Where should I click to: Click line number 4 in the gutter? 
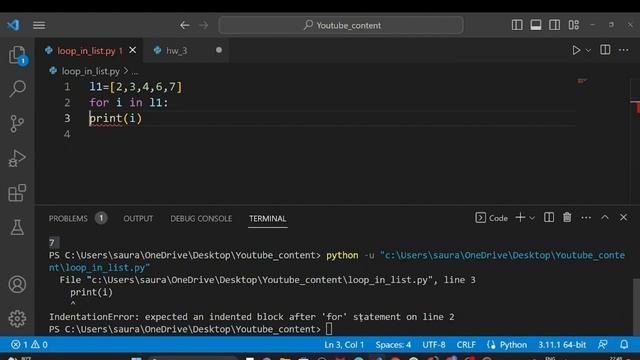67,134
